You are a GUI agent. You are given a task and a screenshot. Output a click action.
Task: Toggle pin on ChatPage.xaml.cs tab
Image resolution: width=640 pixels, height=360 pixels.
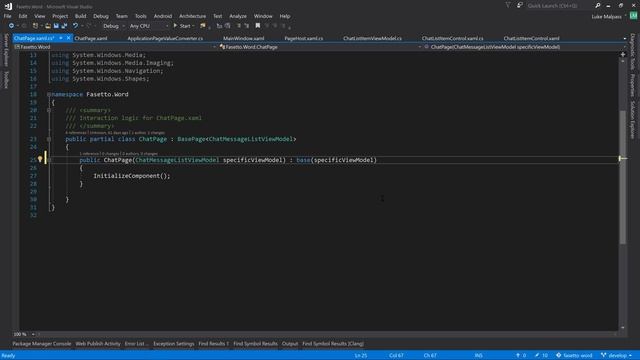[61, 38]
